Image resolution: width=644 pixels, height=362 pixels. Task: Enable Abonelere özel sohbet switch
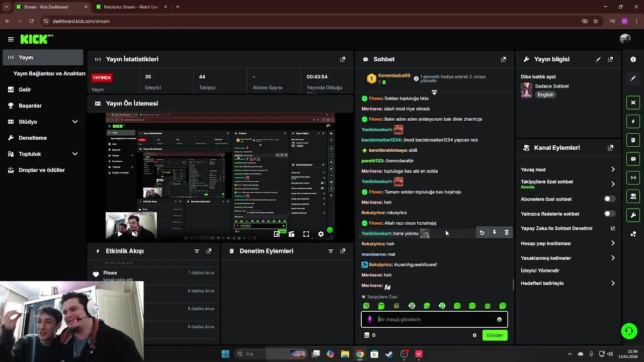point(609,199)
